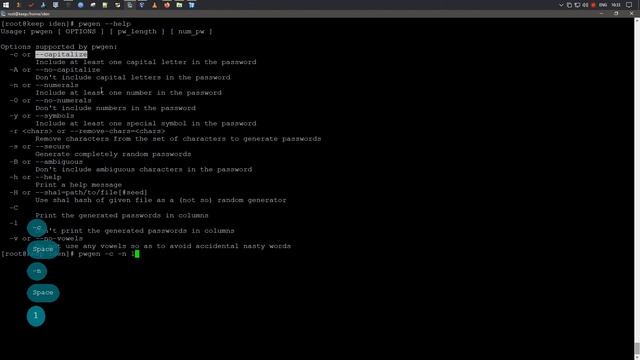Click 'Don't include numbers in the password'
The width and height of the screenshot is (640, 360).
pyautogui.click(x=116, y=108)
